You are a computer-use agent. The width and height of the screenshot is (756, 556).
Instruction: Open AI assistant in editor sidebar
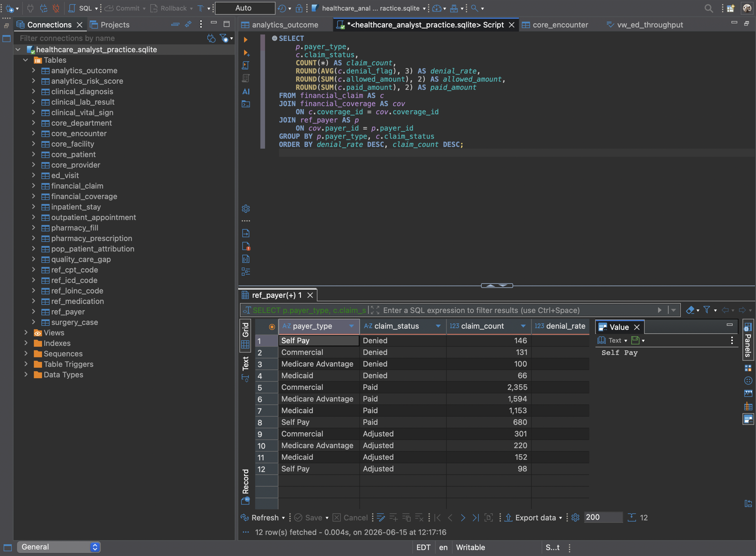pyautogui.click(x=246, y=91)
